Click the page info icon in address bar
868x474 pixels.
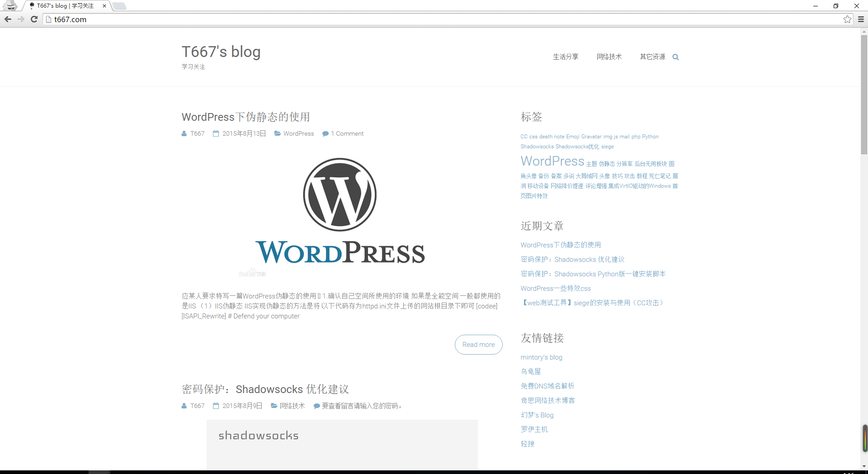[x=48, y=19]
